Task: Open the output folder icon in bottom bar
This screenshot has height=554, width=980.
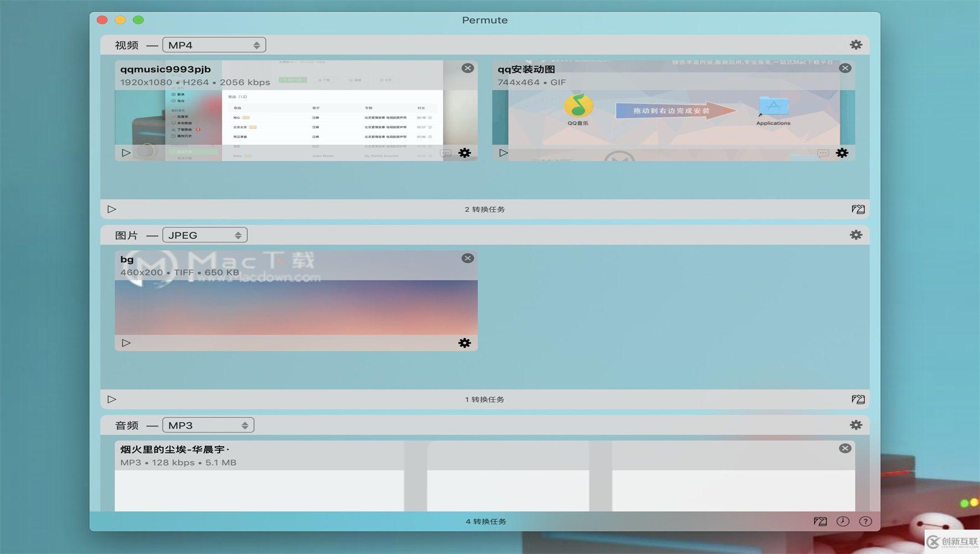Action: pos(821,521)
